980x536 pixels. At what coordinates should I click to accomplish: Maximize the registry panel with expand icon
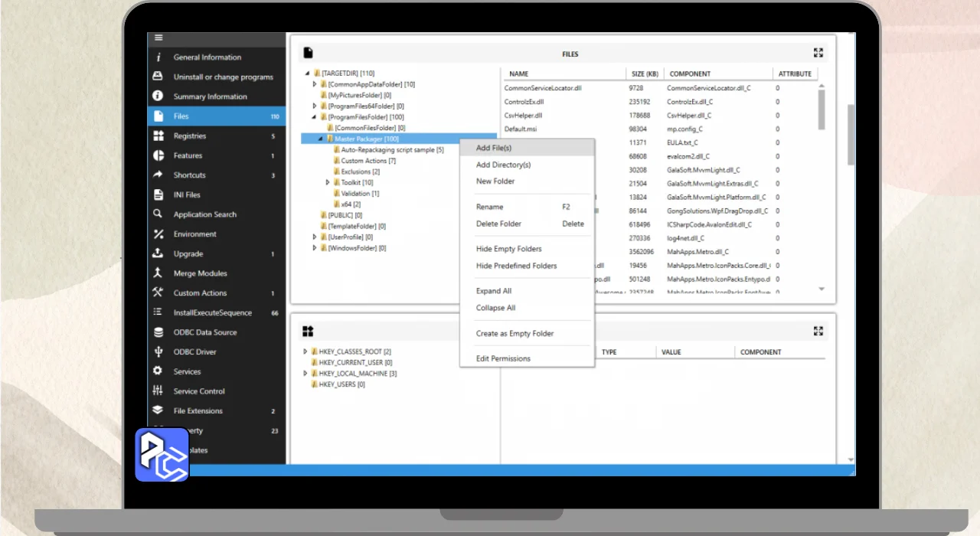click(x=818, y=331)
